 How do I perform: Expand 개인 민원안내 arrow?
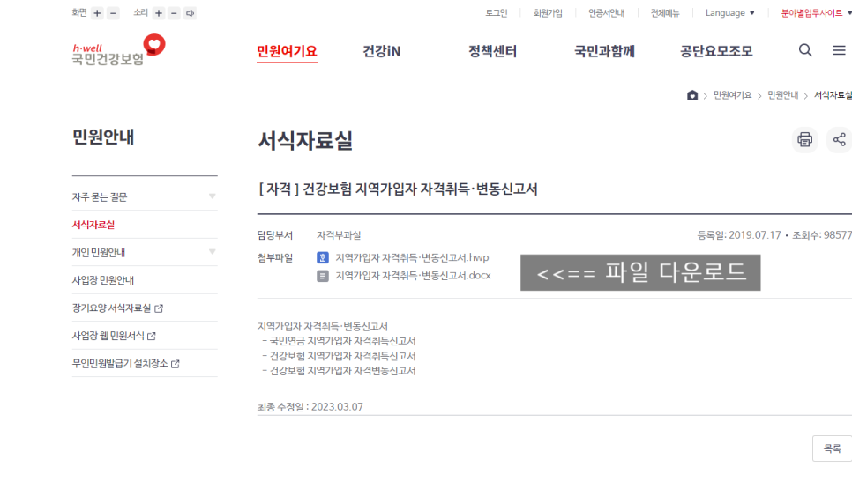coord(212,251)
